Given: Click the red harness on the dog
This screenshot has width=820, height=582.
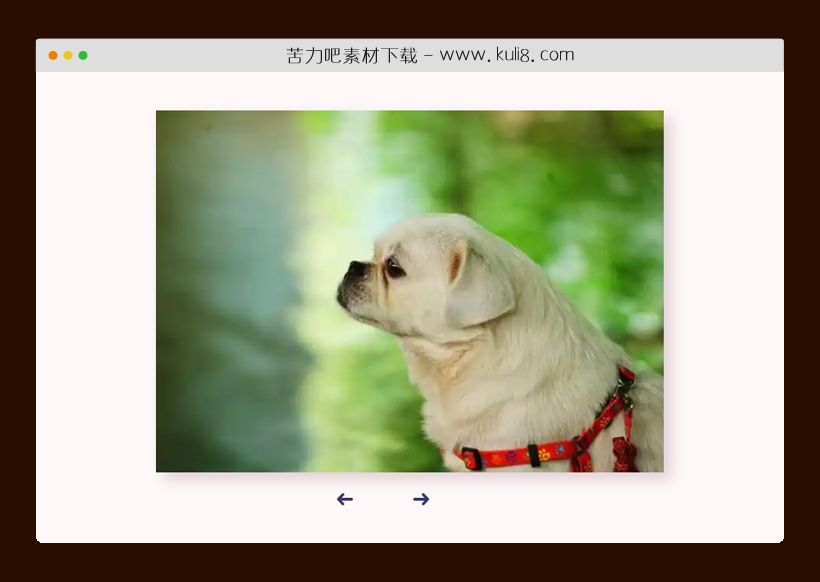Looking at the screenshot, I should [x=520, y=456].
